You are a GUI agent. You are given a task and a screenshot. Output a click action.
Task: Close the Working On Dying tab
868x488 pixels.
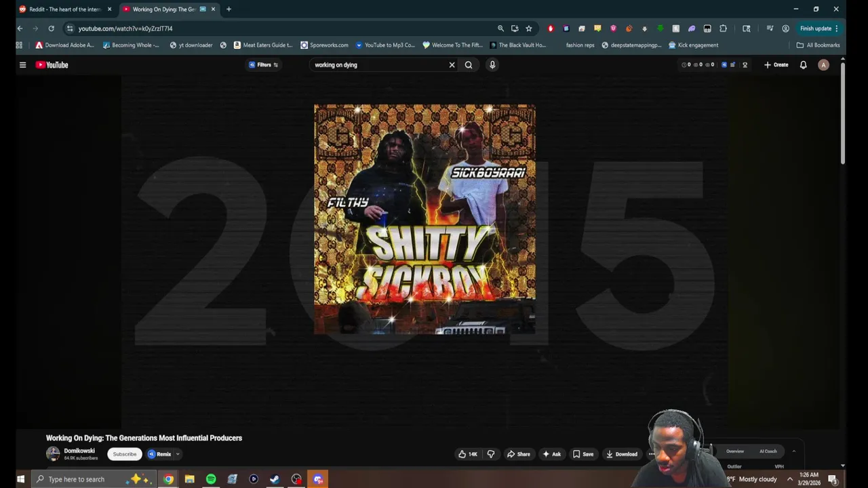click(213, 9)
